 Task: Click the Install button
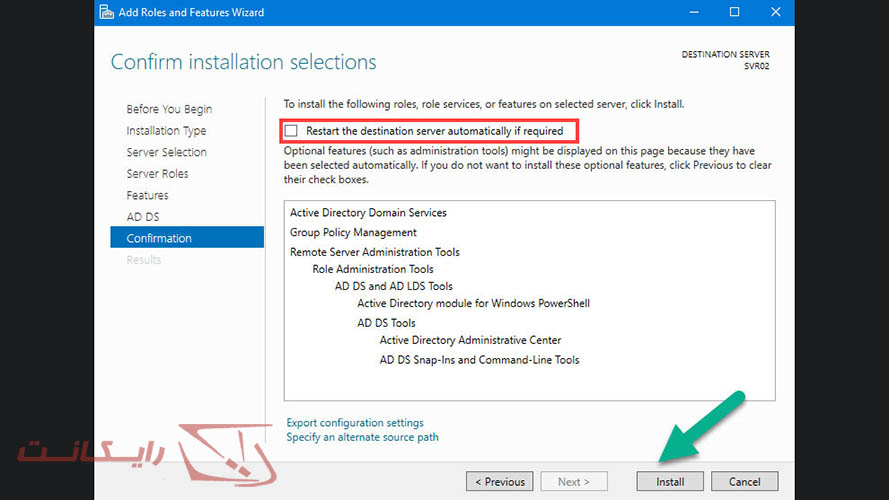coord(670,481)
